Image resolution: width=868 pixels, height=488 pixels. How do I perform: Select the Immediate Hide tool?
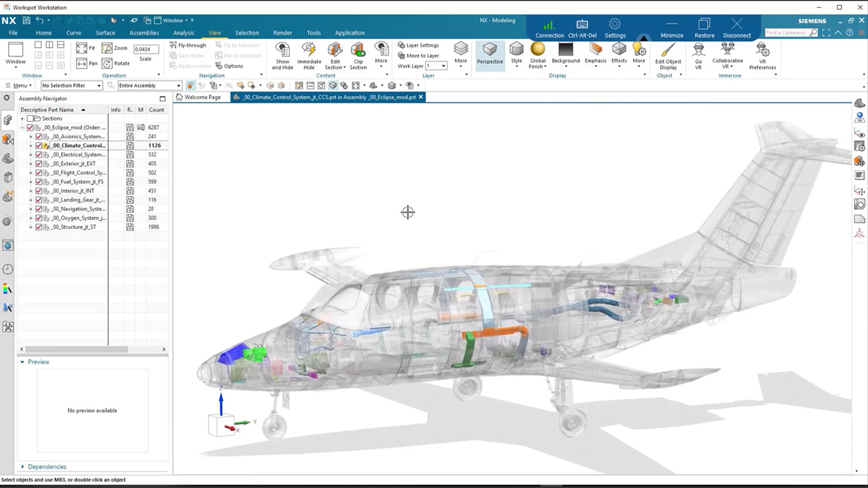tap(309, 54)
